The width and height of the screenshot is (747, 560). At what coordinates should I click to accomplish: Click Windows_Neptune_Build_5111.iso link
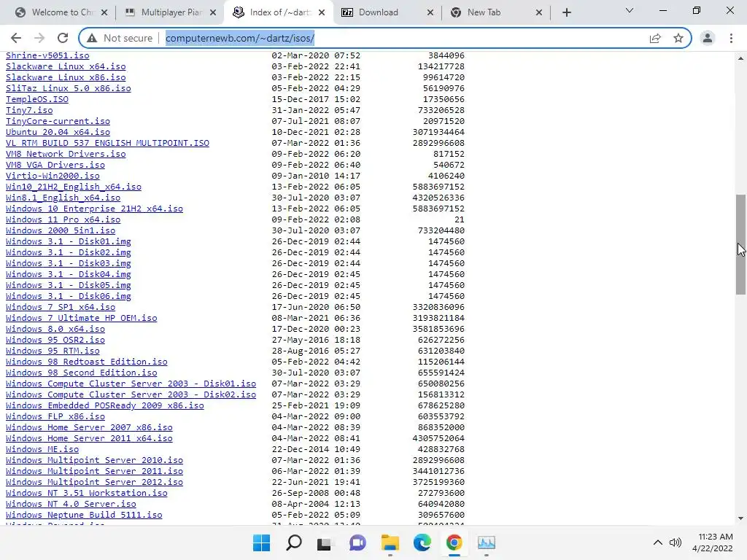[84, 515]
